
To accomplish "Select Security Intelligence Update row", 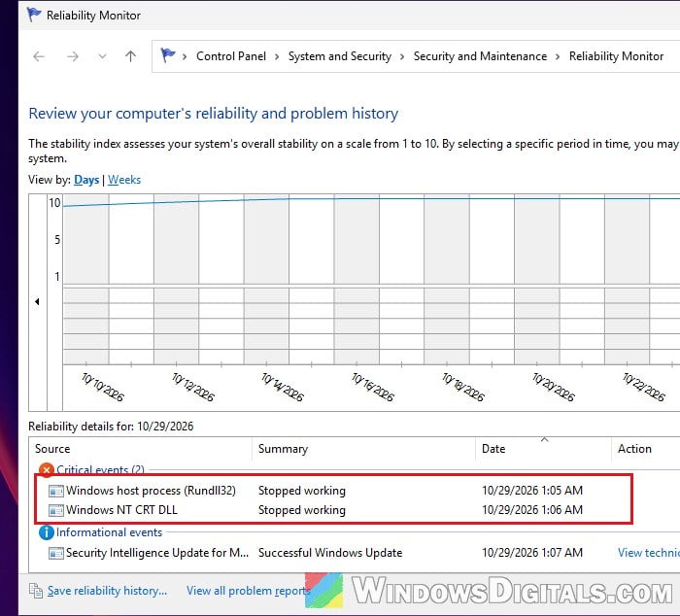I will (x=356, y=553).
